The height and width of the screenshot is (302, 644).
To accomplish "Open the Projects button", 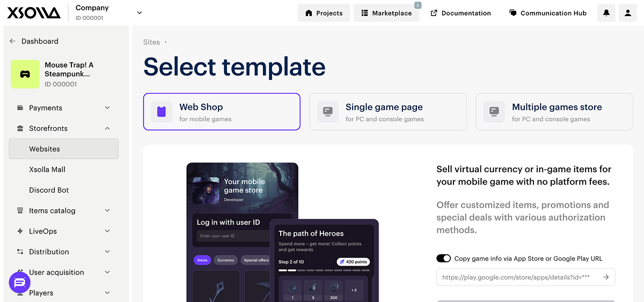I will point(324,13).
